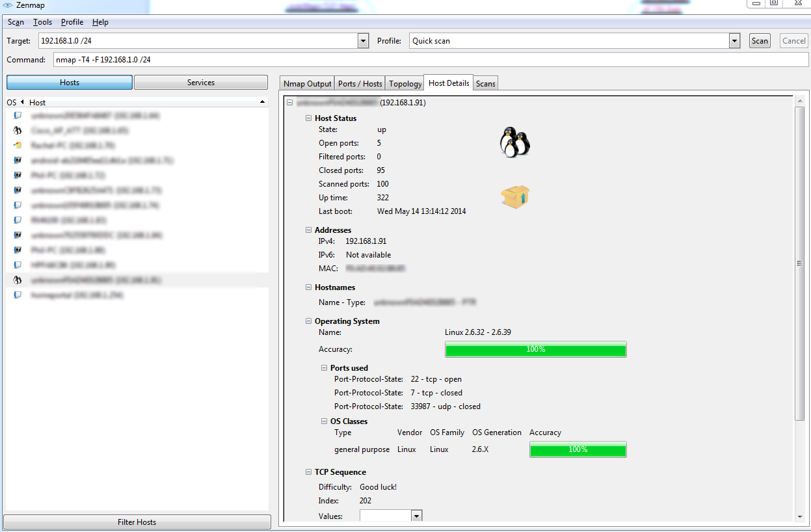Switch to the Topology tab
811x532 pixels.
pyautogui.click(x=405, y=84)
